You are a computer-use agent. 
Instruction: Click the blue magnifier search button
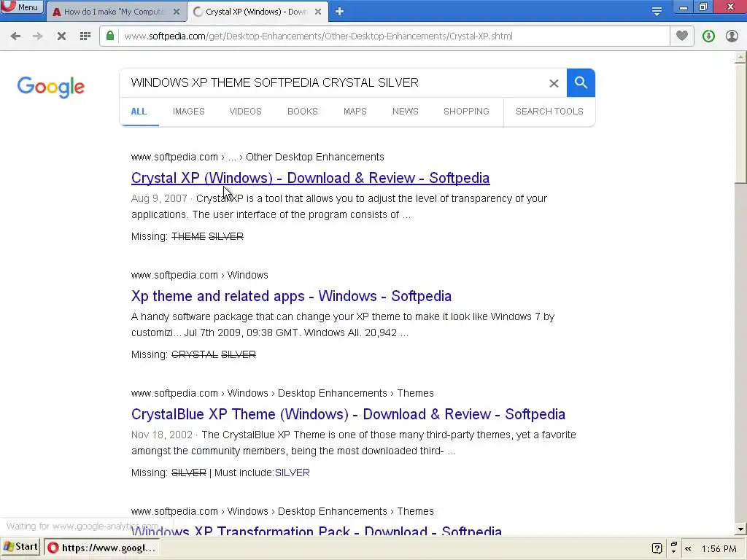tap(581, 83)
